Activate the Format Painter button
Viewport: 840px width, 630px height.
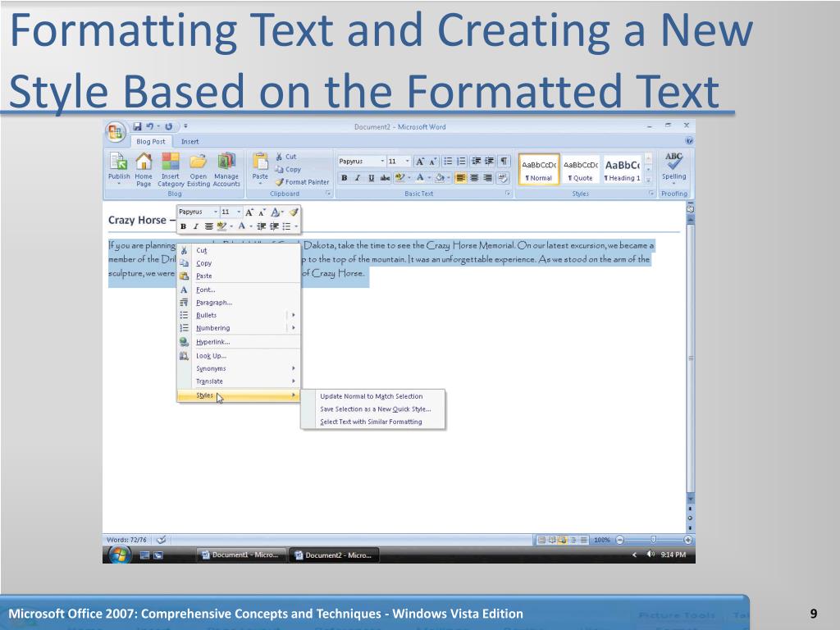click(302, 182)
